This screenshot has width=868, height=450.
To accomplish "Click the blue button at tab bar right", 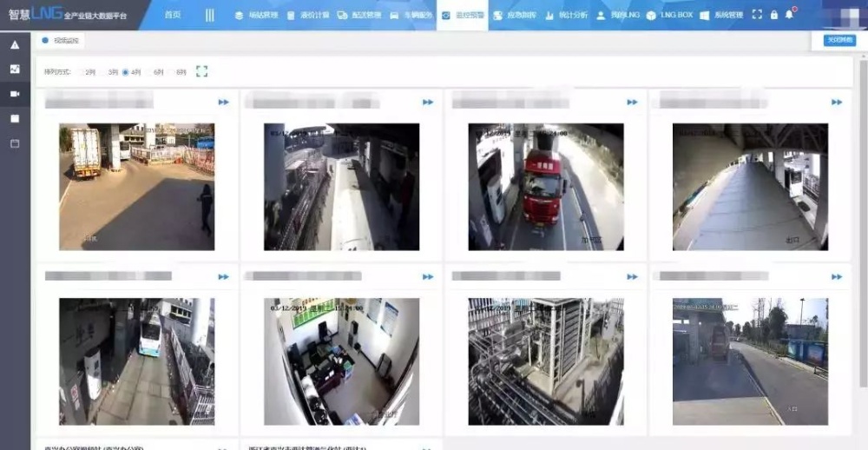I will 839,41.
